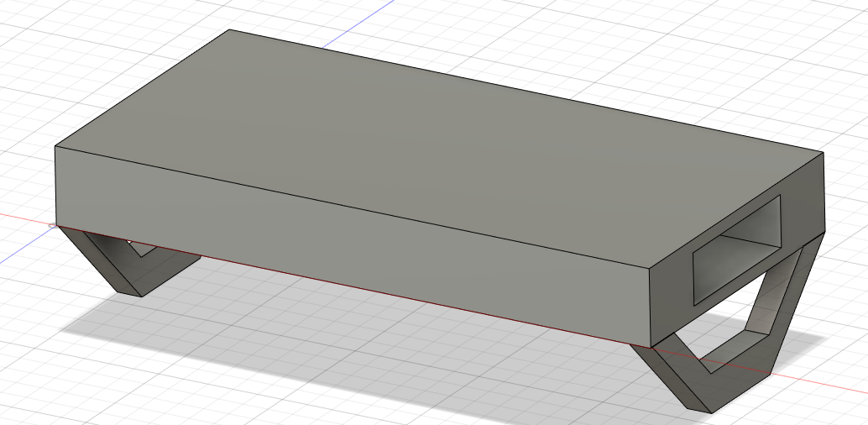868x425 pixels.
Task: Click the origin point at the body's lower-left corner
Action: (x=53, y=226)
